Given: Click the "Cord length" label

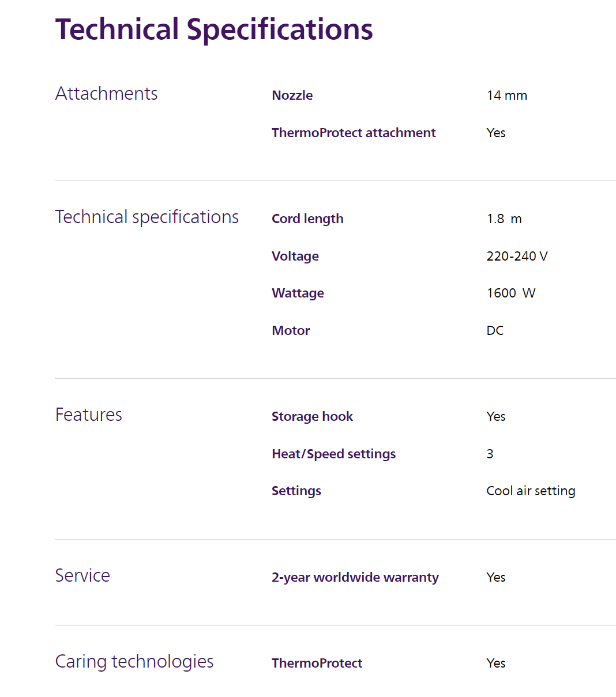Looking at the screenshot, I should (x=307, y=218).
